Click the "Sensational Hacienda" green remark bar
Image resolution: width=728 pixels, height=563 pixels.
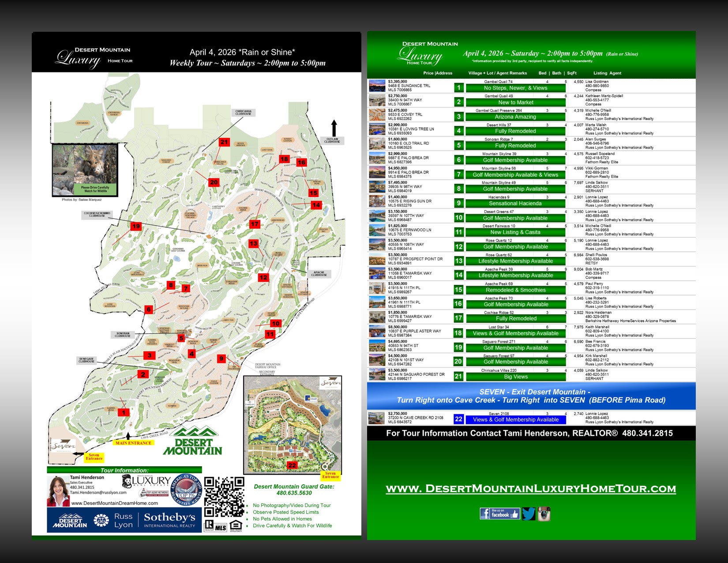(x=515, y=204)
